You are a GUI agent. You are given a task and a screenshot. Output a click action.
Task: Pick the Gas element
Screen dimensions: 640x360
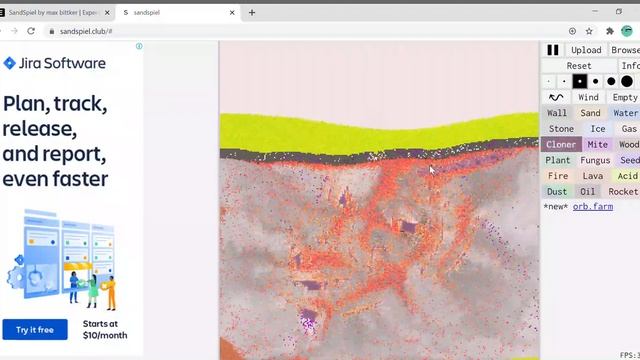pyautogui.click(x=629, y=129)
